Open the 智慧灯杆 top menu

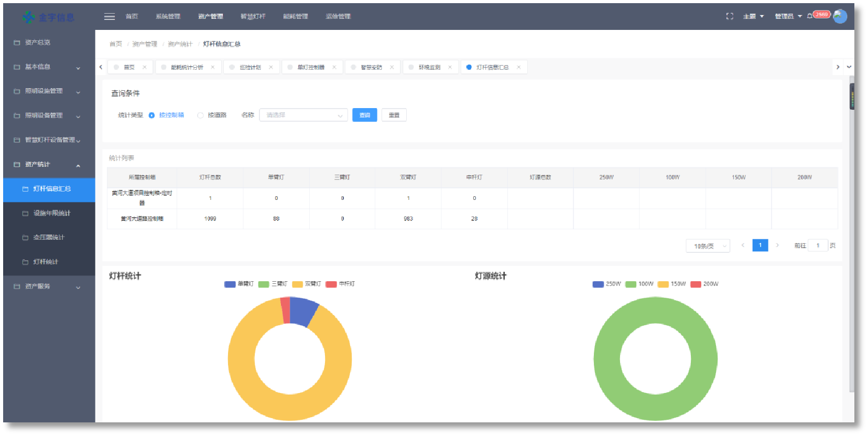(253, 16)
